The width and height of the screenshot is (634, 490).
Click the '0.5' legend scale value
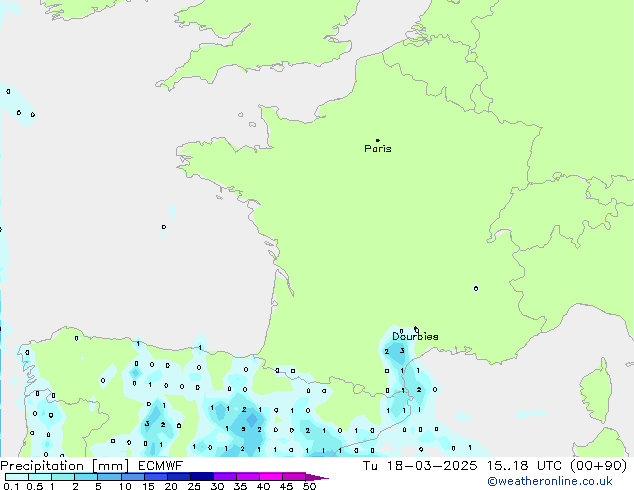click(x=35, y=486)
